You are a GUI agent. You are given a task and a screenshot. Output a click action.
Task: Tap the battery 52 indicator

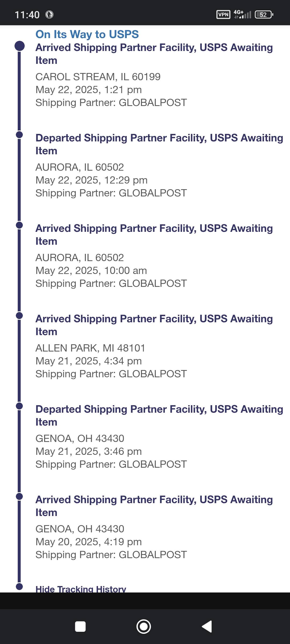click(264, 14)
